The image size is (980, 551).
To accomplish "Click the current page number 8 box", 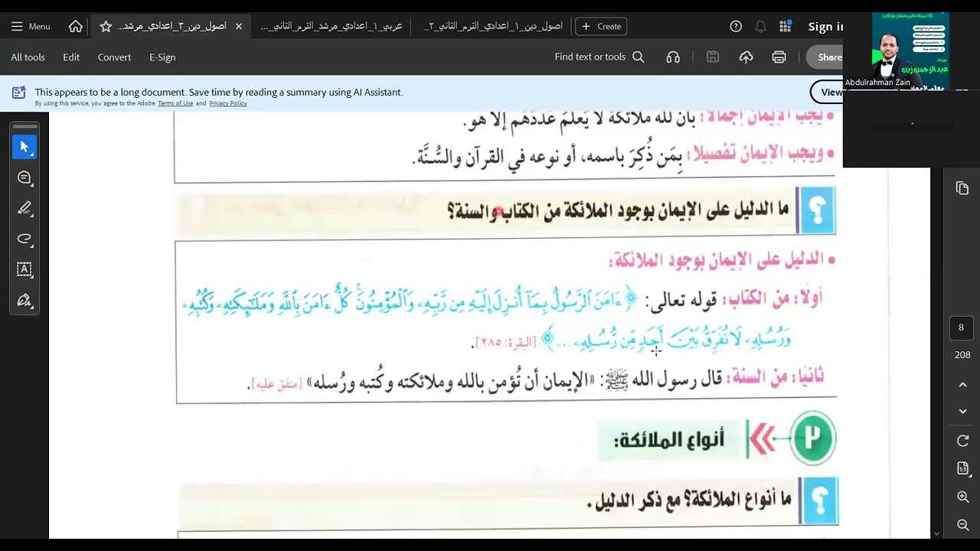I will [962, 328].
